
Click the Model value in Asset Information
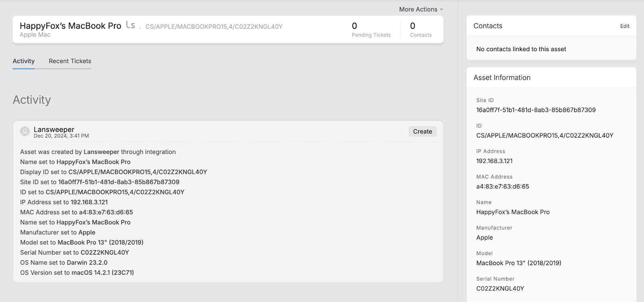[x=519, y=263]
